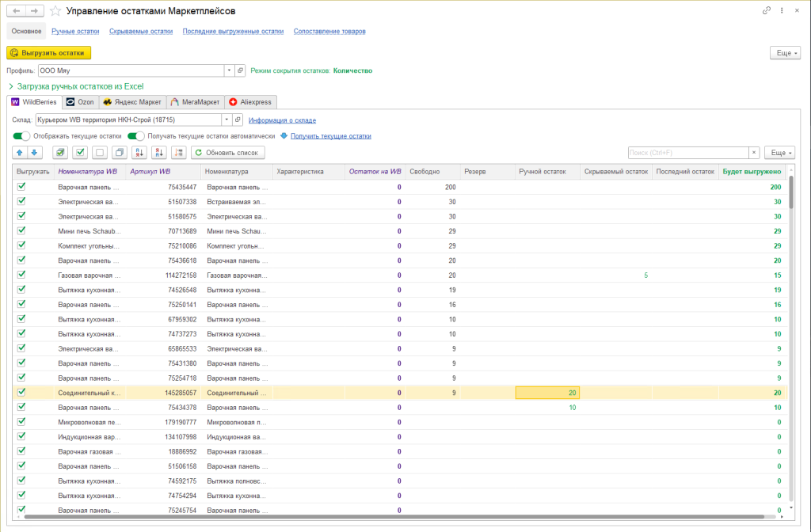Click blue arrow icon before Получить текущие остатки

coord(284,136)
